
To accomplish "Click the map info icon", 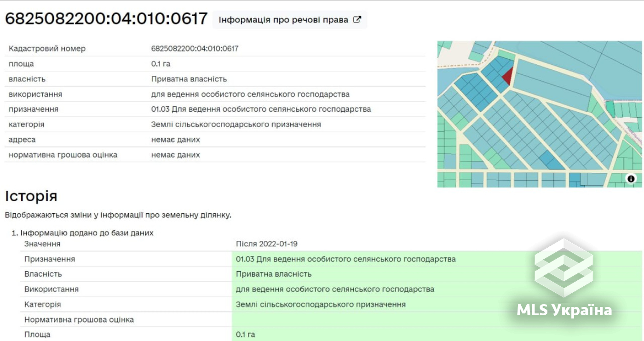I will coord(631,179).
